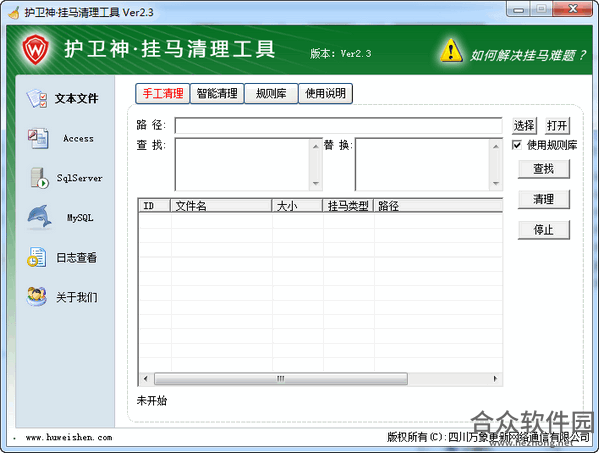
Task: Switch to the 智能清理 tab
Action: pos(217,94)
